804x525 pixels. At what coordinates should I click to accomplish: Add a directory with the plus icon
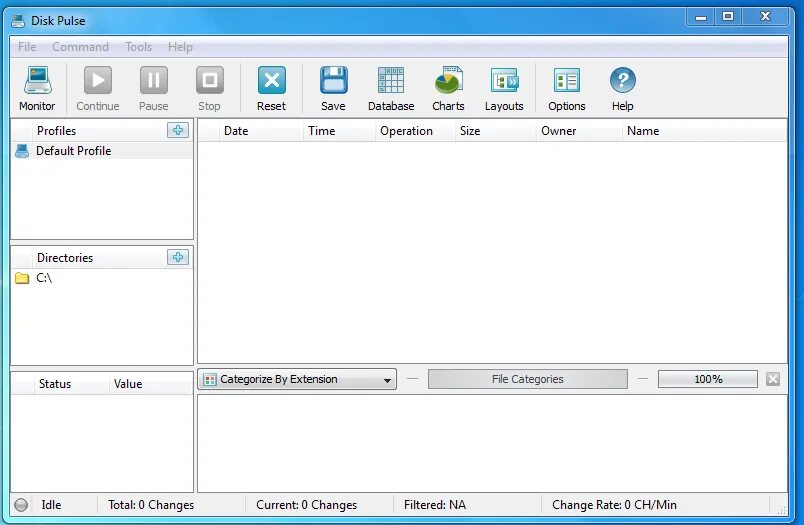(178, 257)
